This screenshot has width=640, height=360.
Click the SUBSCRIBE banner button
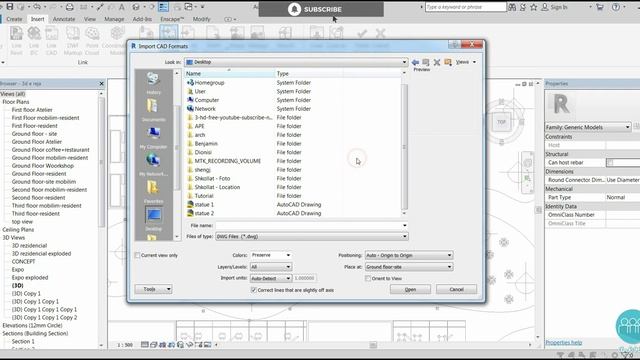tap(321, 9)
